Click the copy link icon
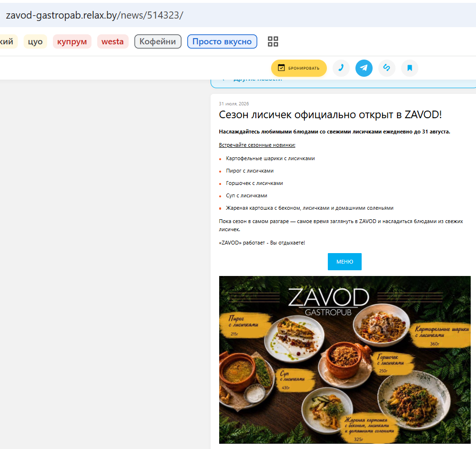Viewport: 476px width, 449px height. [387, 68]
